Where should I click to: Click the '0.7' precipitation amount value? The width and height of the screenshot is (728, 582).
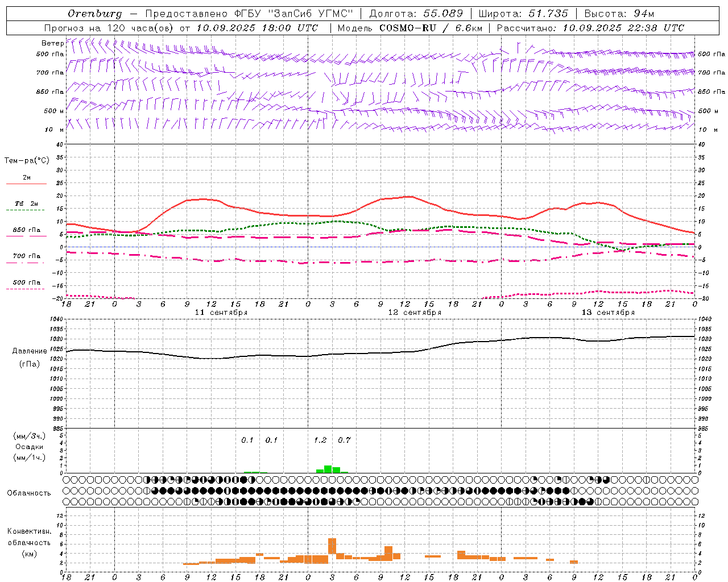click(344, 440)
